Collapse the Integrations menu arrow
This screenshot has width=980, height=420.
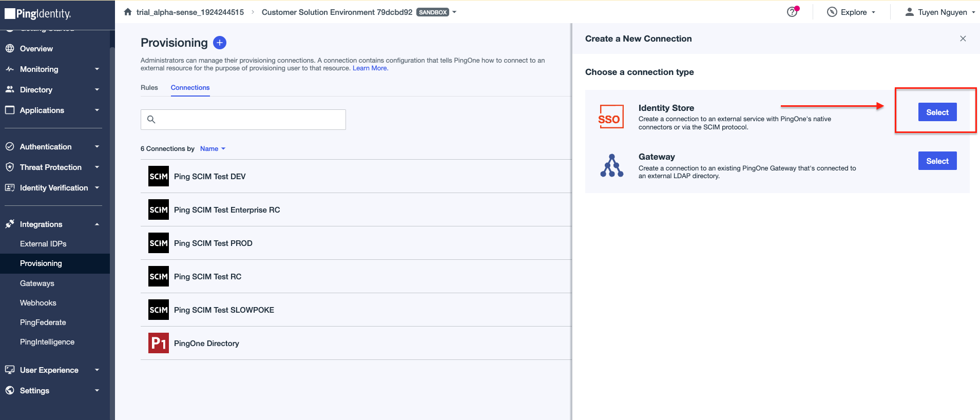pos(97,224)
